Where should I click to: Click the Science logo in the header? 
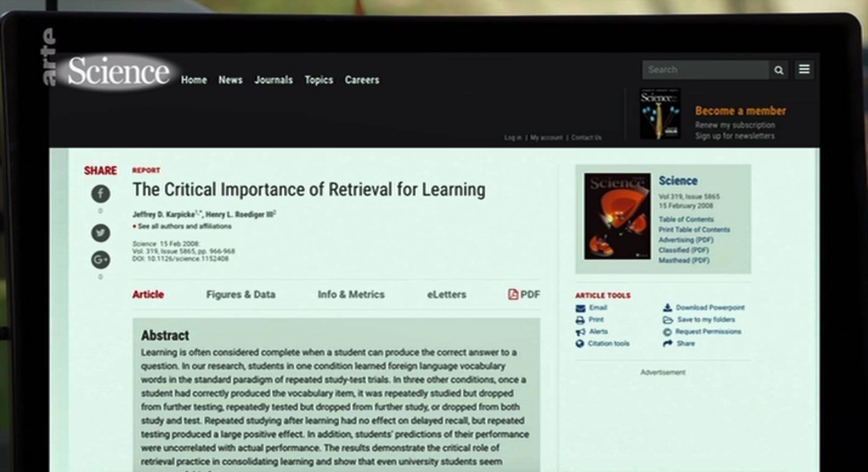(119, 72)
